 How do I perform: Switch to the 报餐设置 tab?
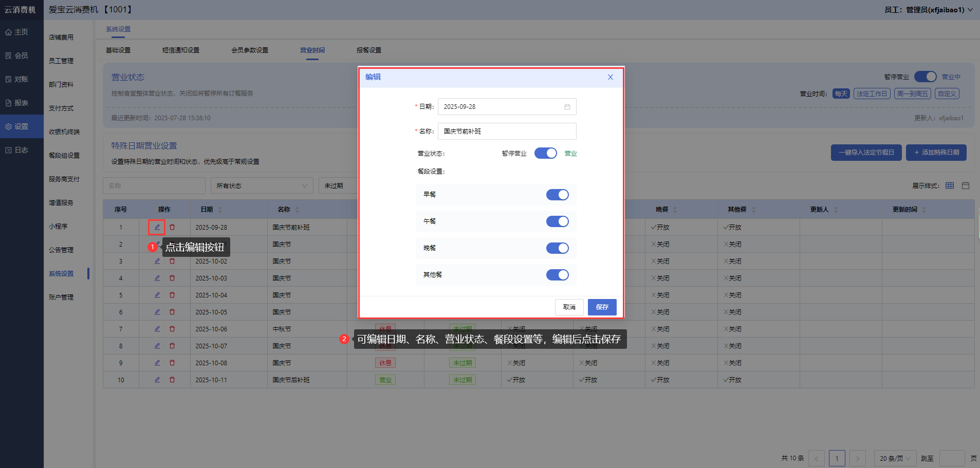368,50
